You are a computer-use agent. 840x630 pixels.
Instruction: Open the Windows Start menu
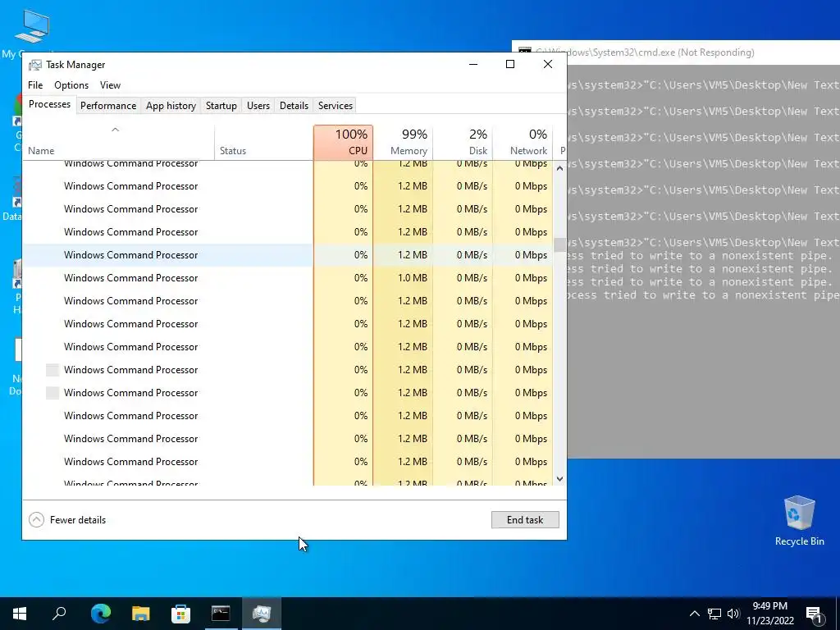point(20,614)
